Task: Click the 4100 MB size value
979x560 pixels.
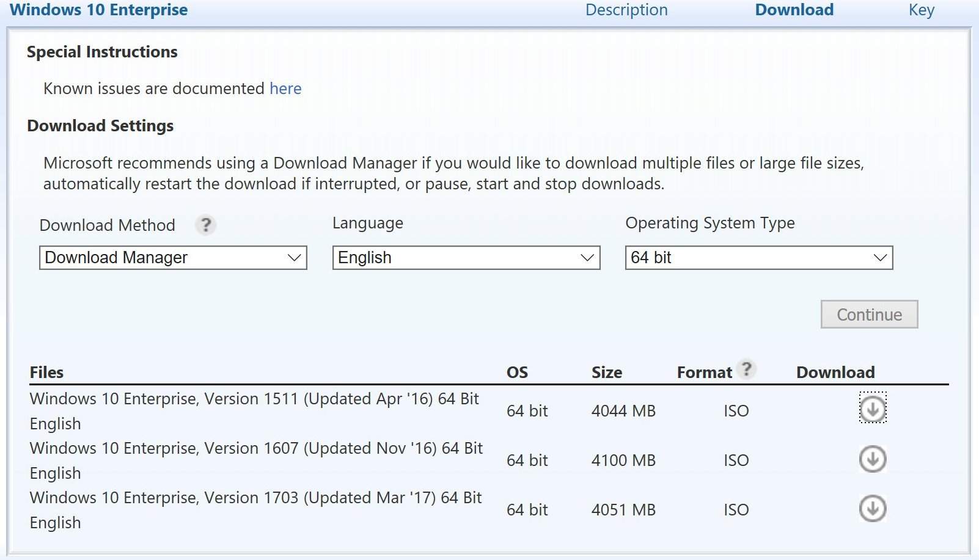Action: point(623,460)
